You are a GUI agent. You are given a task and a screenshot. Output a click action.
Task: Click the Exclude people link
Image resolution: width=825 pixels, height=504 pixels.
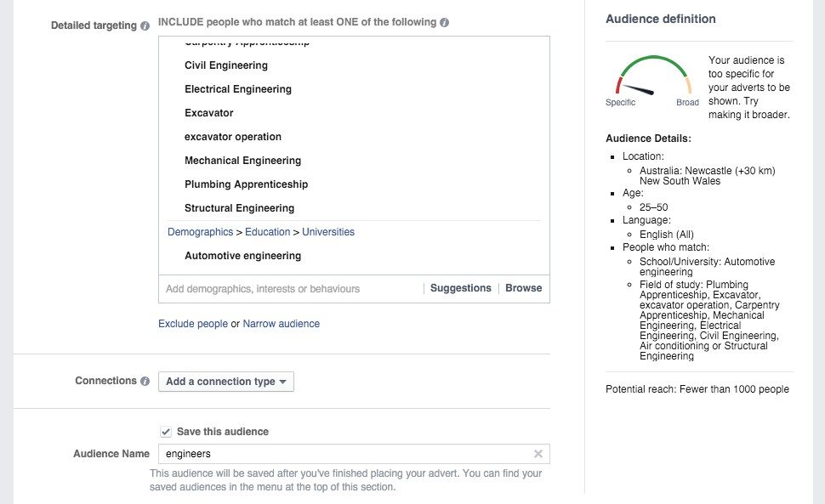click(x=193, y=324)
